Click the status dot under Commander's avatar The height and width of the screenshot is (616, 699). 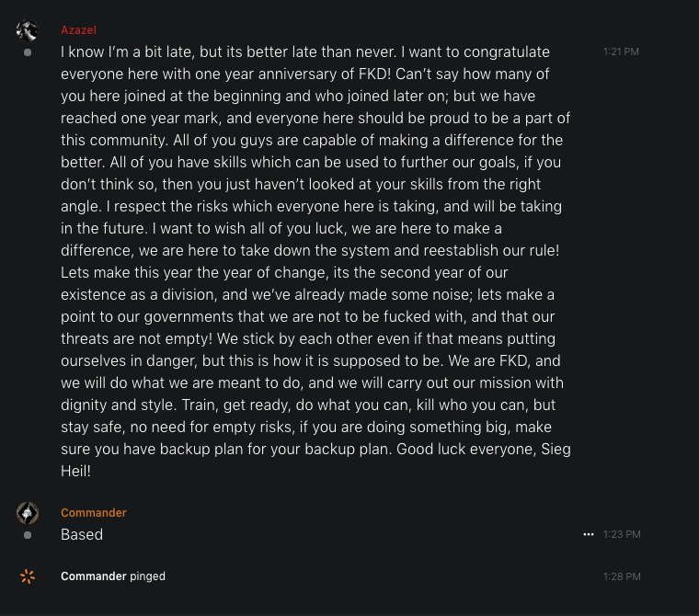click(28, 534)
